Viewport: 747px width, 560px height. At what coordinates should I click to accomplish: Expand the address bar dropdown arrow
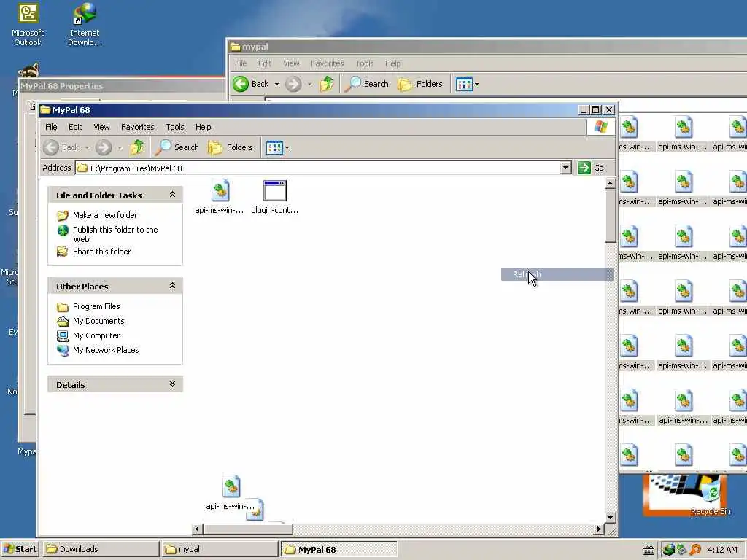coord(565,168)
